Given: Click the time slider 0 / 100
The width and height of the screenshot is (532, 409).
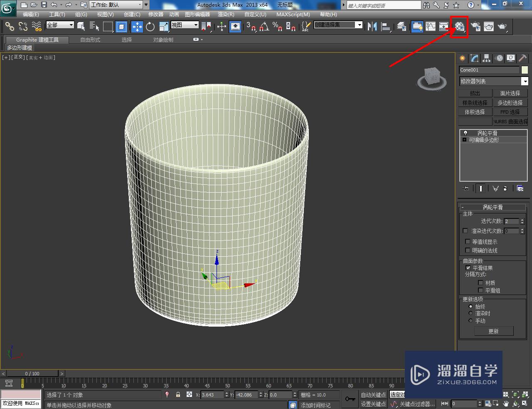Looking at the screenshot, I should click(32, 374).
